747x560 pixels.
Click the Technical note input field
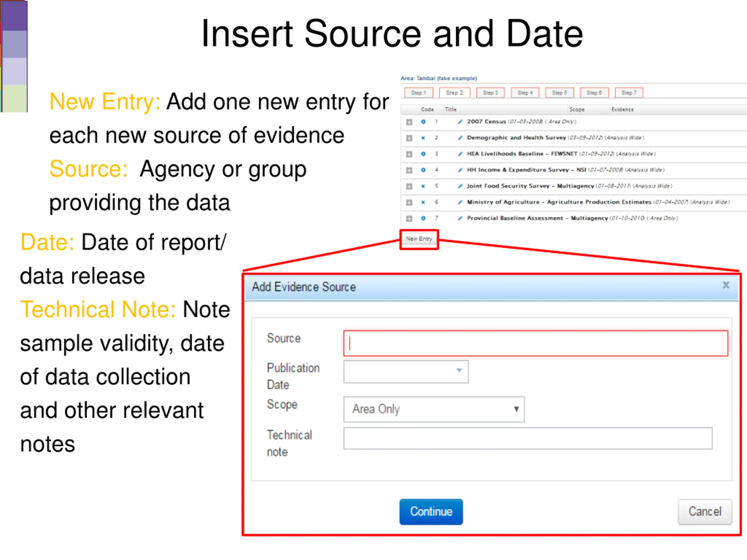[528, 438]
